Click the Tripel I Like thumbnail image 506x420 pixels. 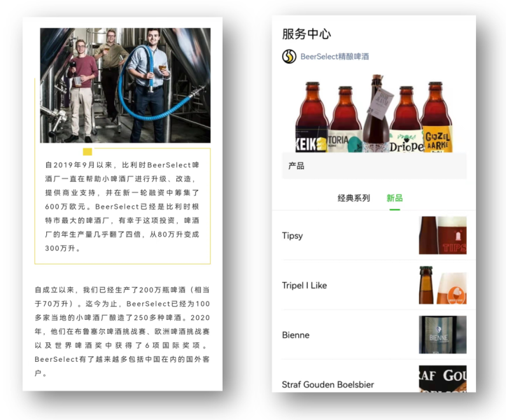pyautogui.click(x=442, y=285)
